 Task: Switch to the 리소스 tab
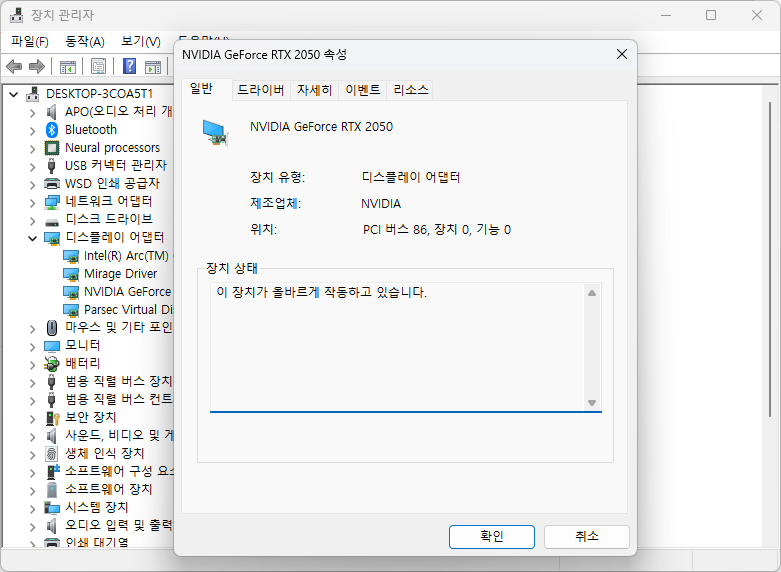[410, 90]
